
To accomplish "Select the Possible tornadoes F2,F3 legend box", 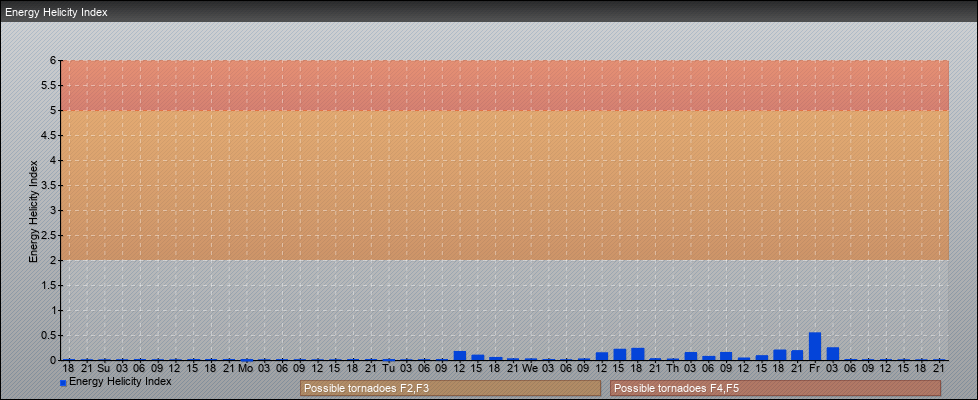I will pyautogui.click(x=450, y=388).
